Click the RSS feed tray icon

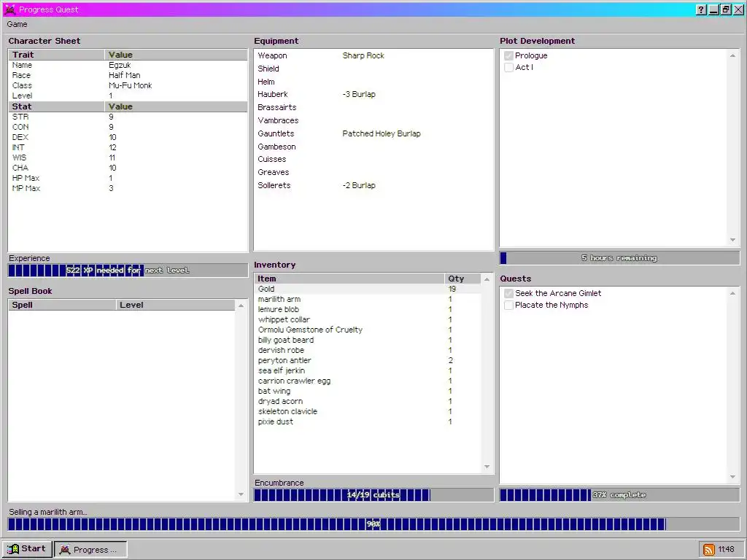click(x=709, y=550)
